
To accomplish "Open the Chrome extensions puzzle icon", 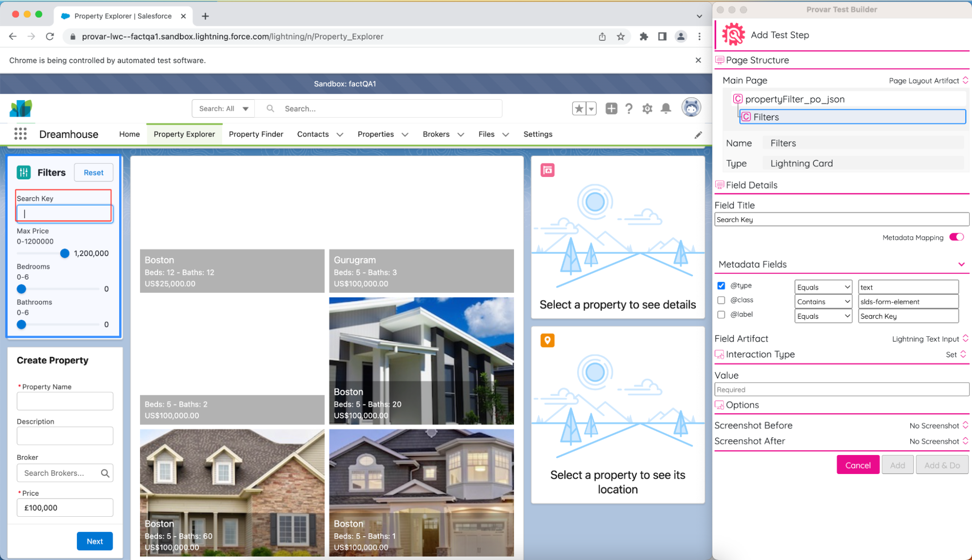I will pyautogui.click(x=644, y=36).
